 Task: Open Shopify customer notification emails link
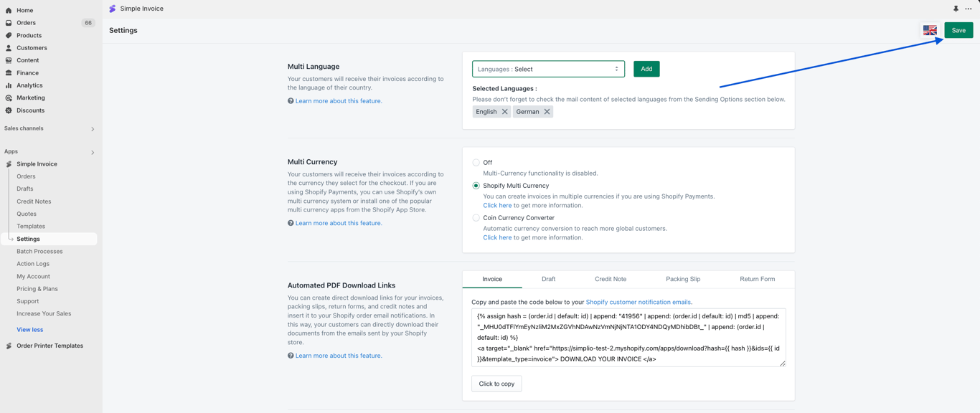tap(638, 303)
